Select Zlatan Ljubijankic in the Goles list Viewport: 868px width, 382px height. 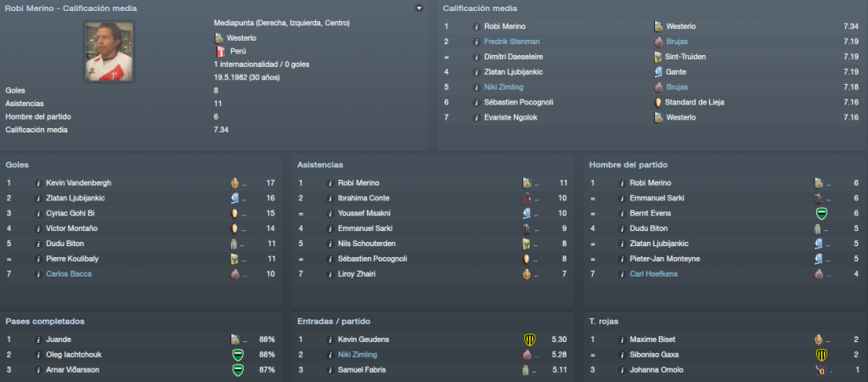click(76, 198)
